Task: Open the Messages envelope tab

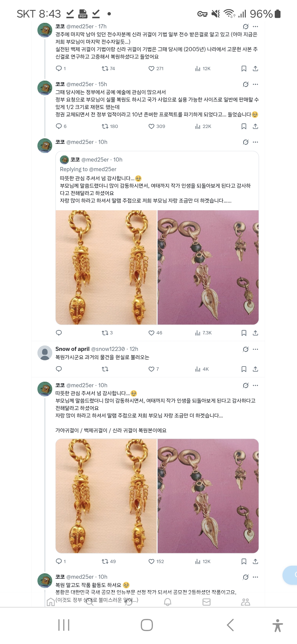Action: coord(207,602)
